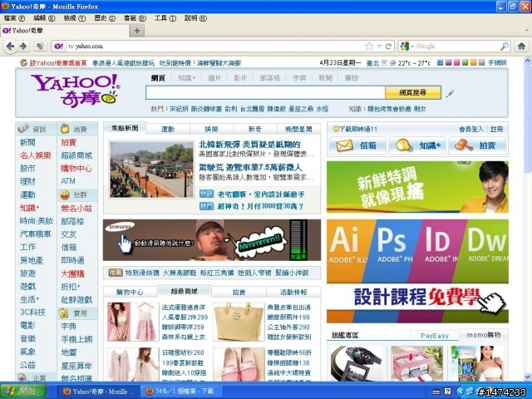
Task: Open the 工具 menu
Action: tap(165, 18)
